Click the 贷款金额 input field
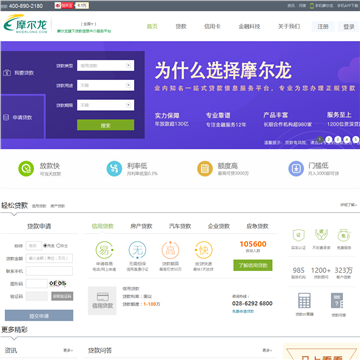The height and width of the screenshot is (360, 360). pos(49,258)
